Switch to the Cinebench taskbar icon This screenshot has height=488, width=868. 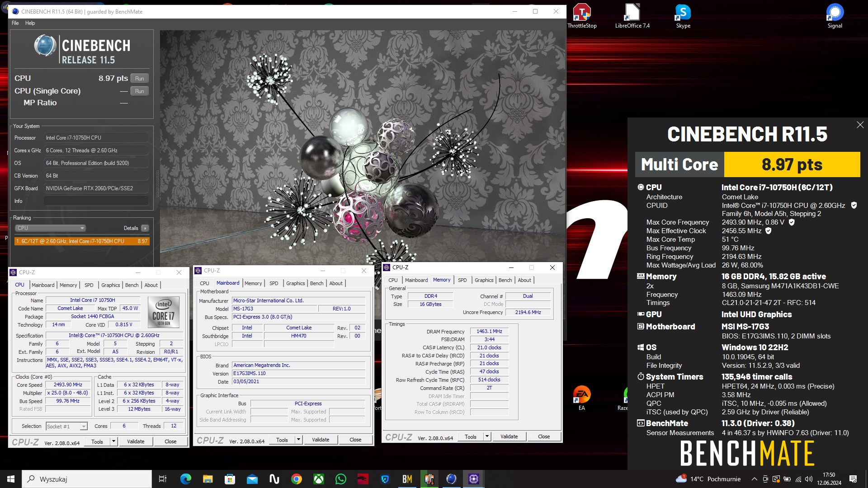pos(451,479)
